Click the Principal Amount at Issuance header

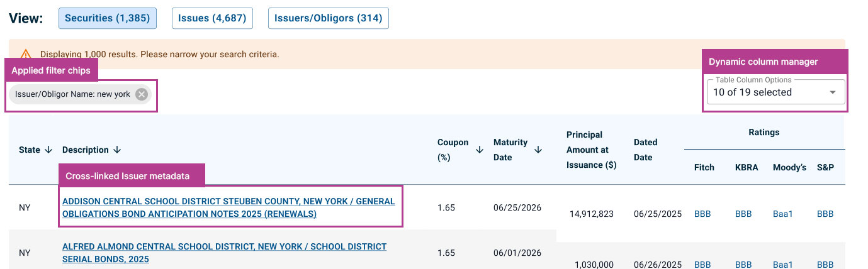click(x=591, y=150)
